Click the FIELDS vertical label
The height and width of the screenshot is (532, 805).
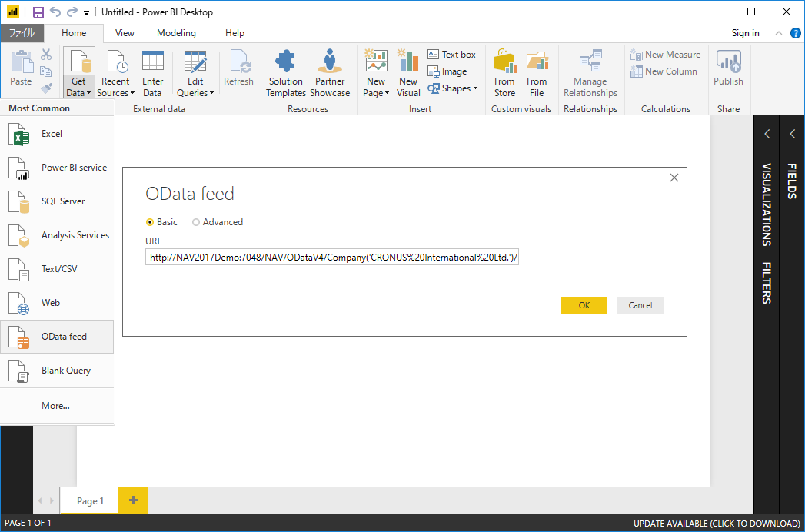click(792, 181)
